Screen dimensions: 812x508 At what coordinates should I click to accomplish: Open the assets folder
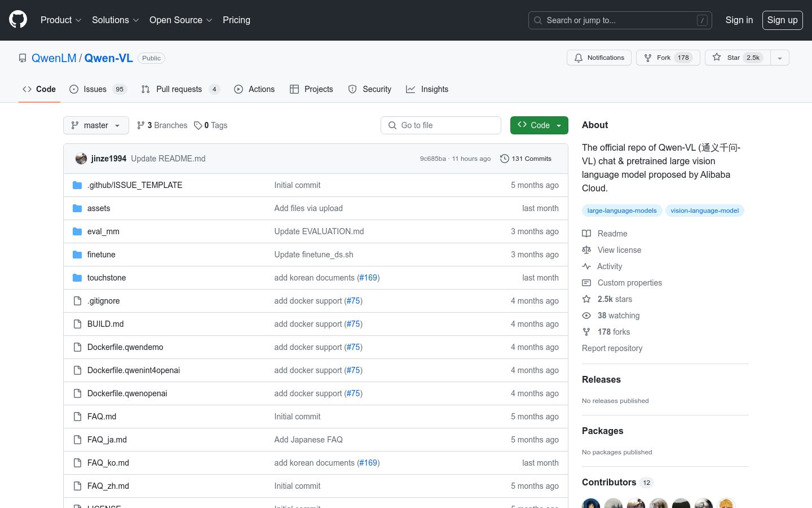(x=99, y=208)
